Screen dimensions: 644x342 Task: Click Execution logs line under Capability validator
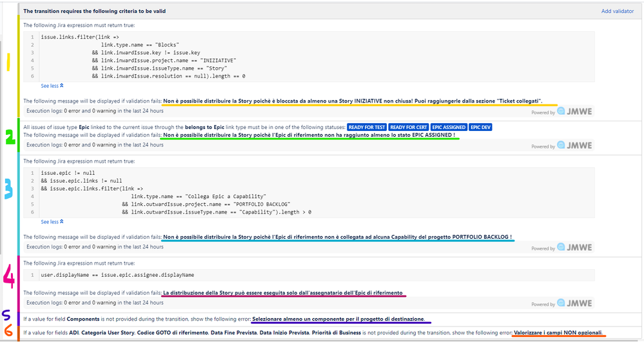click(95, 247)
